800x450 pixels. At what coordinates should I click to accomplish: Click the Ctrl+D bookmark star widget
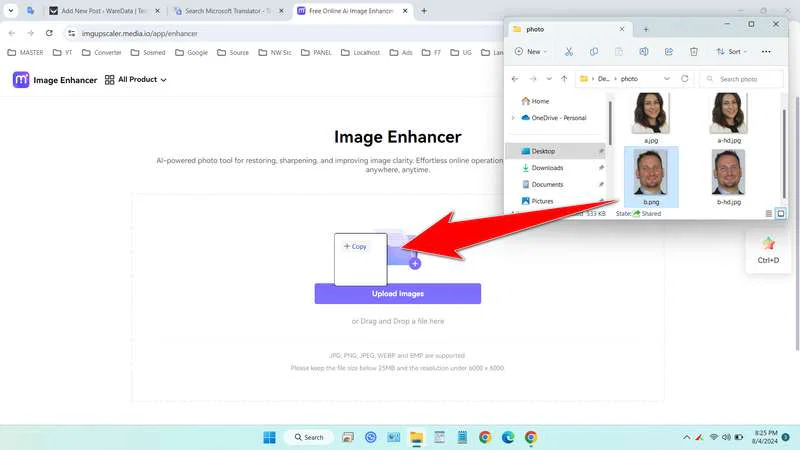pyautogui.click(x=768, y=250)
